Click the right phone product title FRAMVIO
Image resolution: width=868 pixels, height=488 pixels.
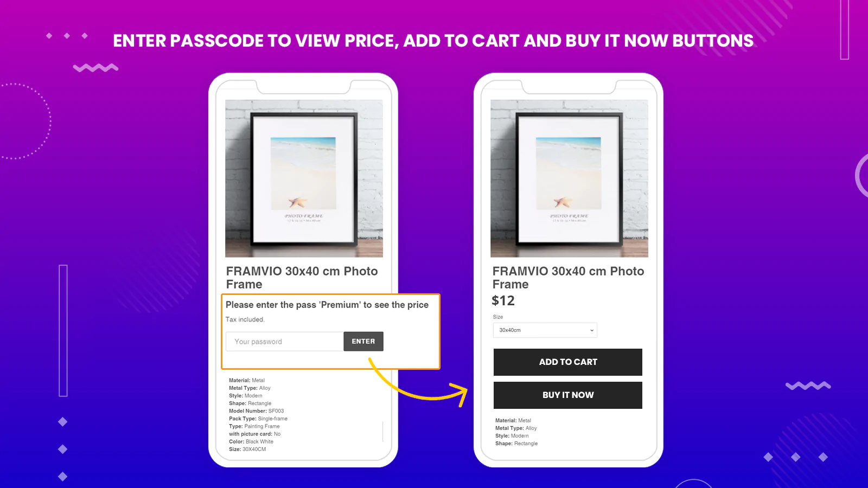pyautogui.click(x=568, y=278)
